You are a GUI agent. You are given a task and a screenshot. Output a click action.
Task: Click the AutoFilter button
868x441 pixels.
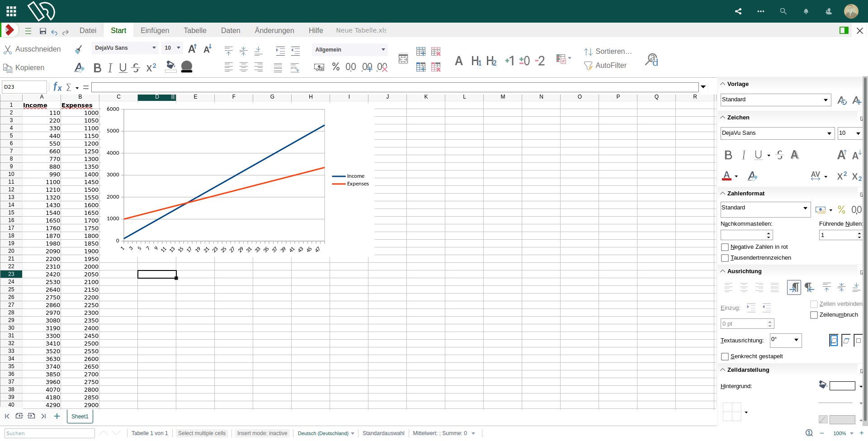605,66
